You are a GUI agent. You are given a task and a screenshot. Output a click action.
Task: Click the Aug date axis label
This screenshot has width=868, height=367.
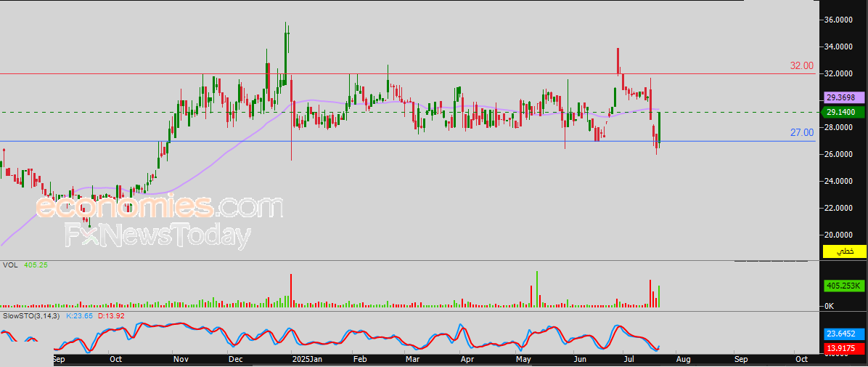[x=685, y=359]
